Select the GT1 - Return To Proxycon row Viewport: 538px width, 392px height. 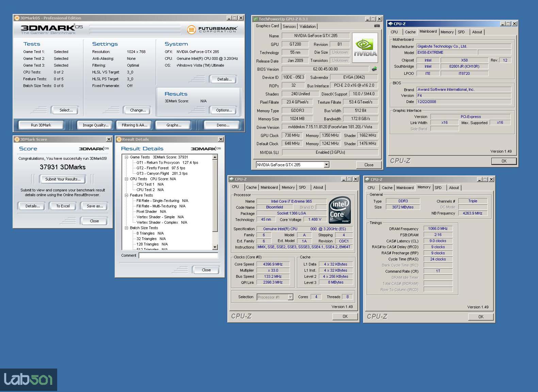click(x=167, y=163)
